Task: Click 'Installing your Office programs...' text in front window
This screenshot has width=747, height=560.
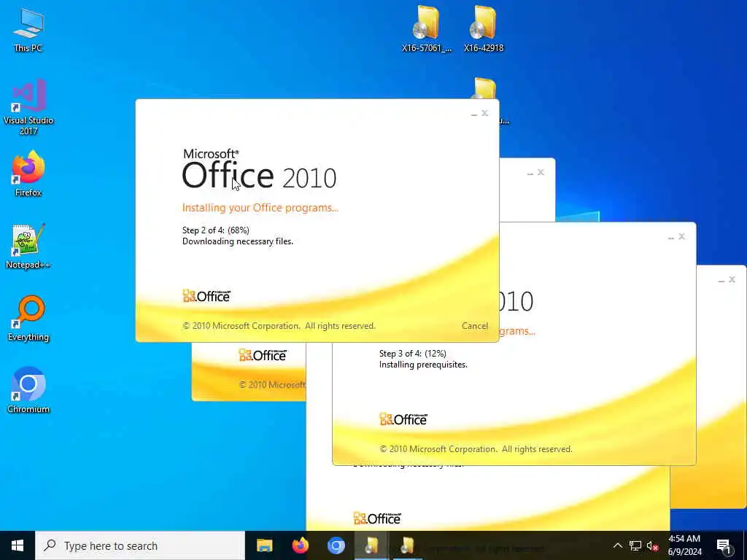Action: click(x=260, y=208)
